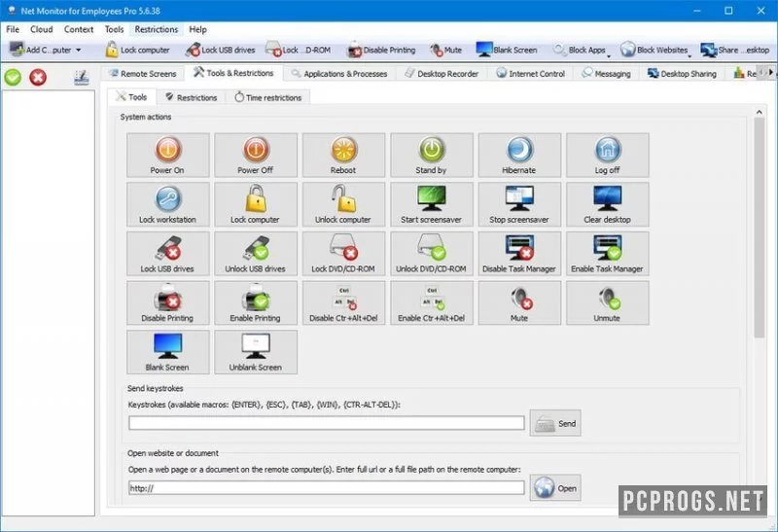Click the Open website button
The height and width of the screenshot is (532, 778).
pos(555,488)
